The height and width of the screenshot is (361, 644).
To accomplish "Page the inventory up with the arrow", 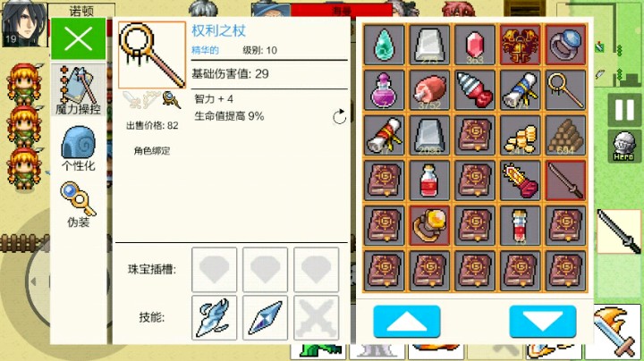I will point(407,322).
